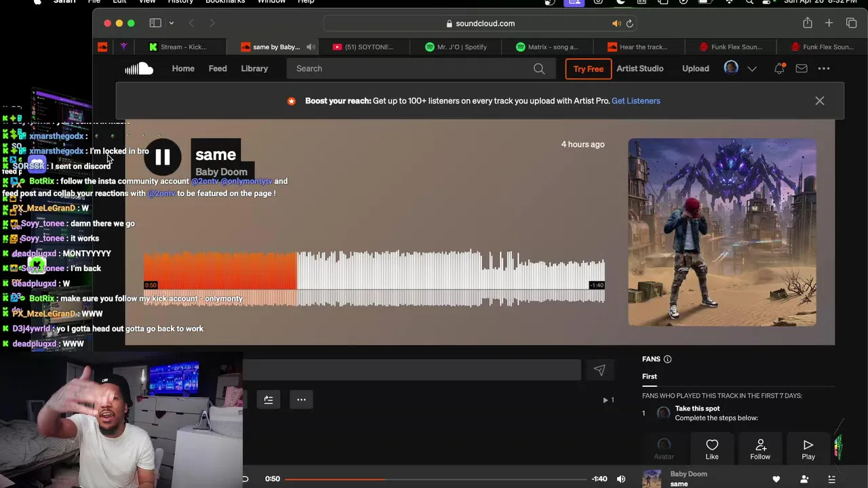Open Artist Studio
Viewport: 868px width, 488px height.
pos(639,68)
